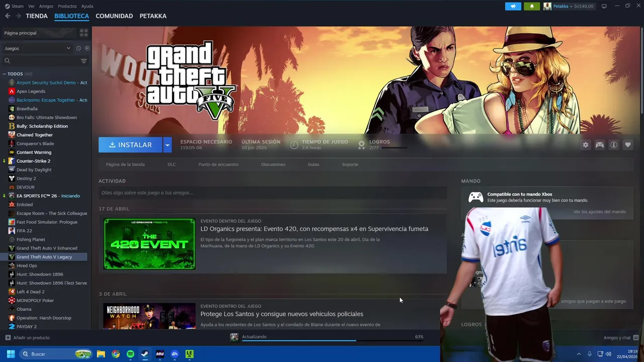The height and width of the screenshot is (362, 644).
Task: Click the INSTALAR button
Action: point(130,145)
